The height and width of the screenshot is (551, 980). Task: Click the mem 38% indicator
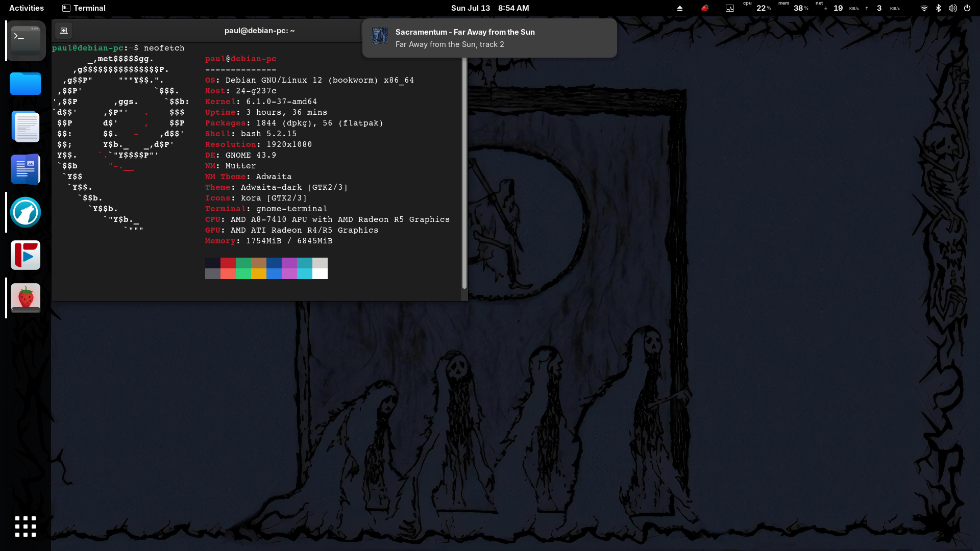point(794,7)
